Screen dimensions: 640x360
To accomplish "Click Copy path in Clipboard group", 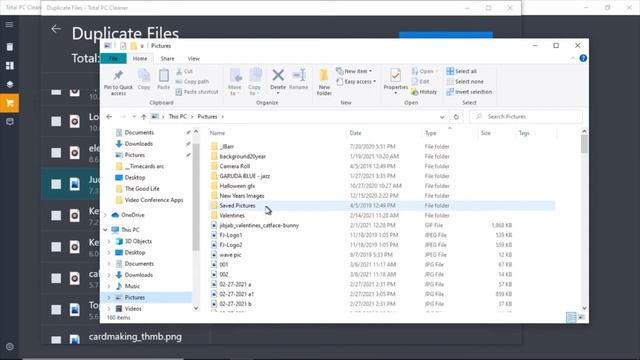I will (x=192, y=82).
